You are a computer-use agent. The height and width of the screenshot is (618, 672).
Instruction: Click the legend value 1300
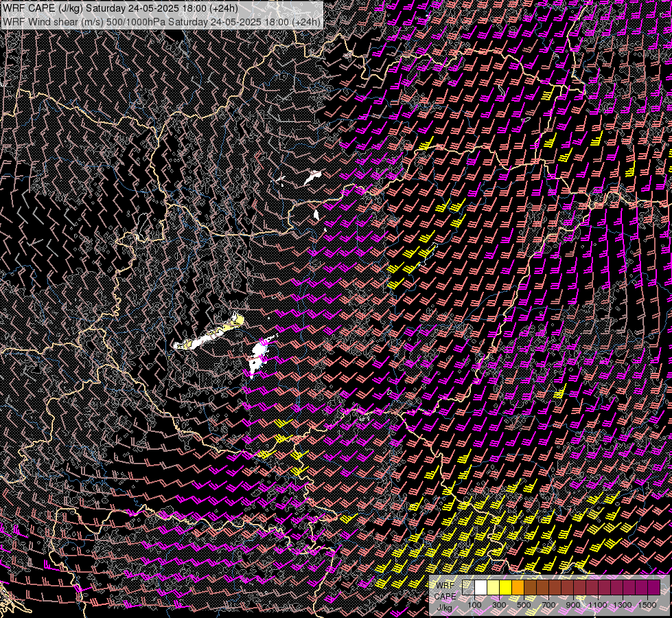pyautogui.click(x=623, y=605)
